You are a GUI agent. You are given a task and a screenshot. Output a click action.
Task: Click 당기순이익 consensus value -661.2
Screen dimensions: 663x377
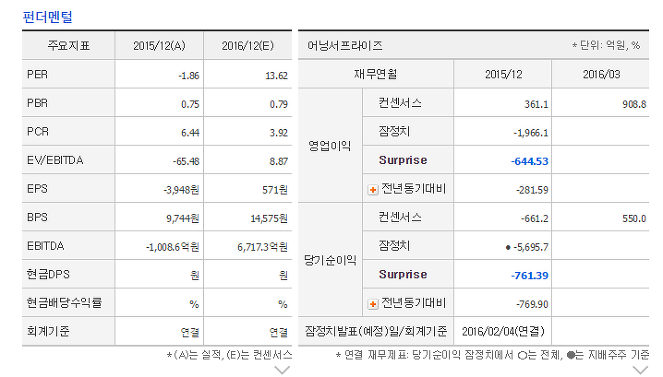[534, 219]
